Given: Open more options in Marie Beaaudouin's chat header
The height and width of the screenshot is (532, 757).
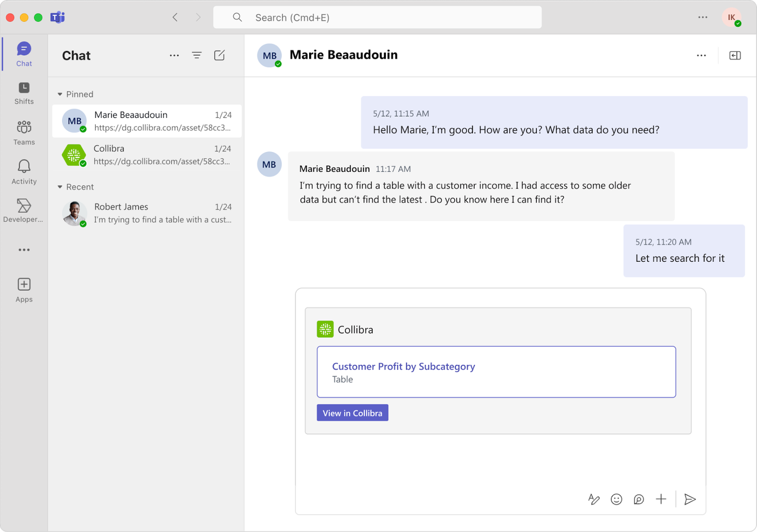Looking at the screenshot, I should pyautogui.click(x=701, y=55).
